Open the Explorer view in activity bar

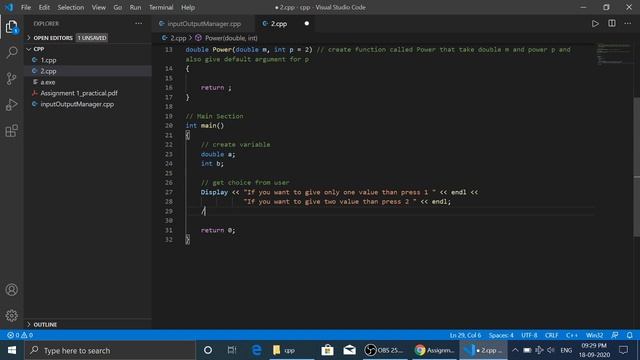tap(11, 27)
